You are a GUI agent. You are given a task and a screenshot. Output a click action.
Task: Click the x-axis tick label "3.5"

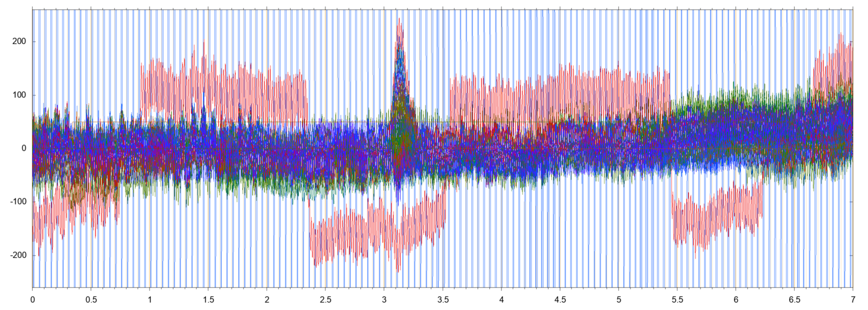click(443, 299)
